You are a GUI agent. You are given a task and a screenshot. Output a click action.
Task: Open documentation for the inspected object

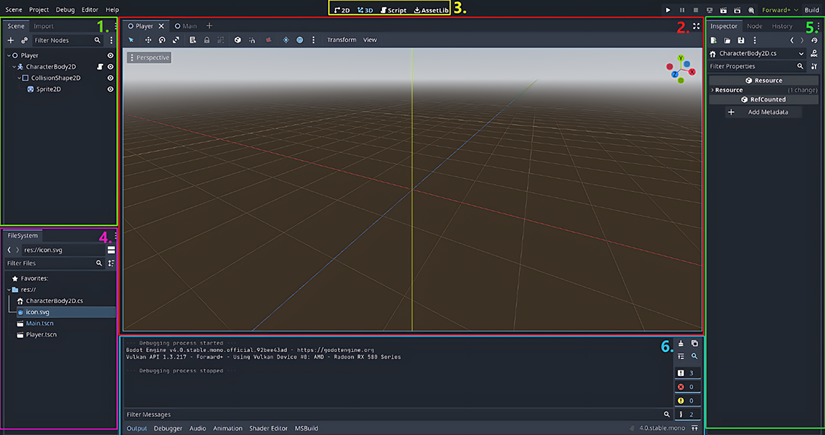click(814, 54)
